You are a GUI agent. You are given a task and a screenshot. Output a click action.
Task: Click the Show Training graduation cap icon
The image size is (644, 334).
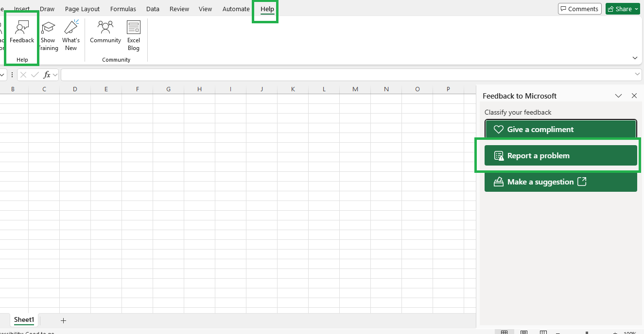(48, 28)
